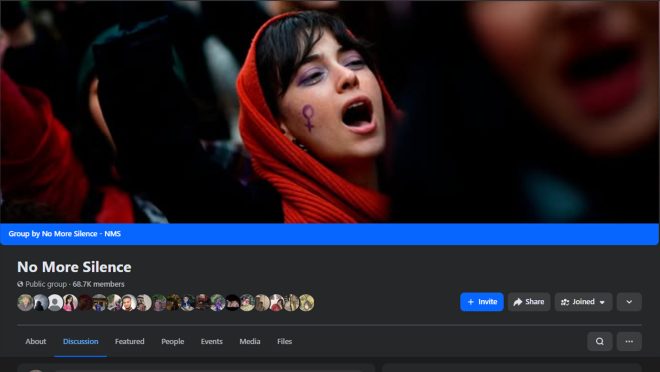Open the No More Silence - NMS page link
The height and width of the screenshot is (372, 660).
click(81, 234)
